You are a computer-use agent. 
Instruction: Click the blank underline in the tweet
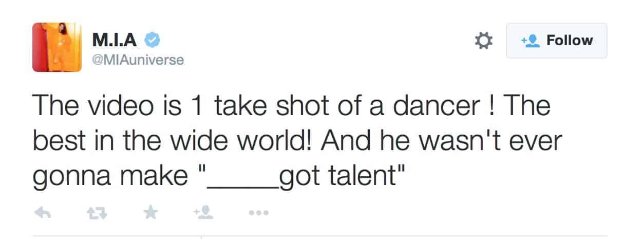coord(242,176)
